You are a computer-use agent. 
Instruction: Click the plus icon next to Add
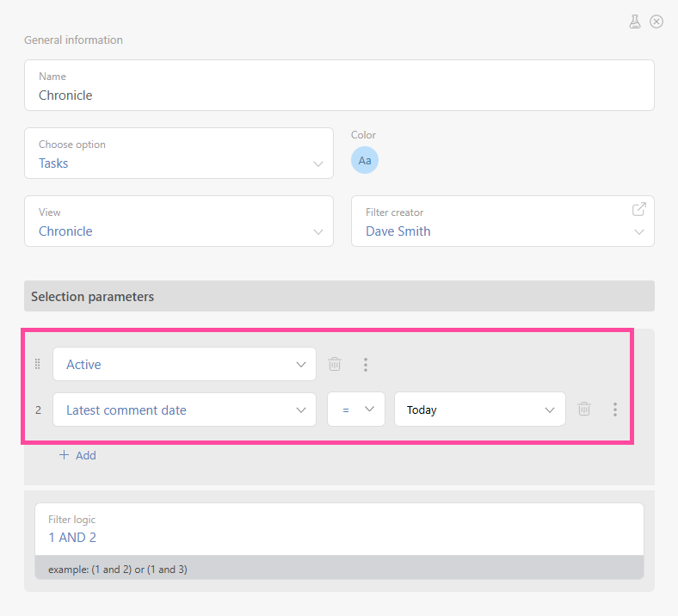[x=64, y=455]
